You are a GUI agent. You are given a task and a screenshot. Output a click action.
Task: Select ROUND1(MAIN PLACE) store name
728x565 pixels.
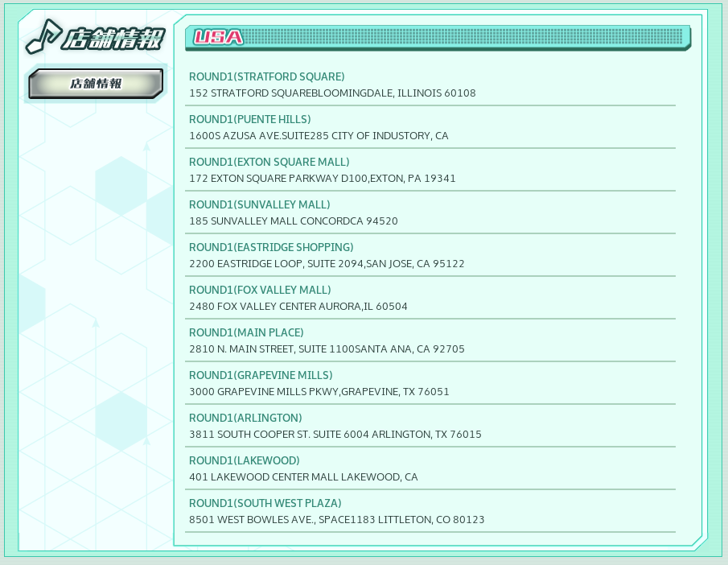tap(246, 333)
